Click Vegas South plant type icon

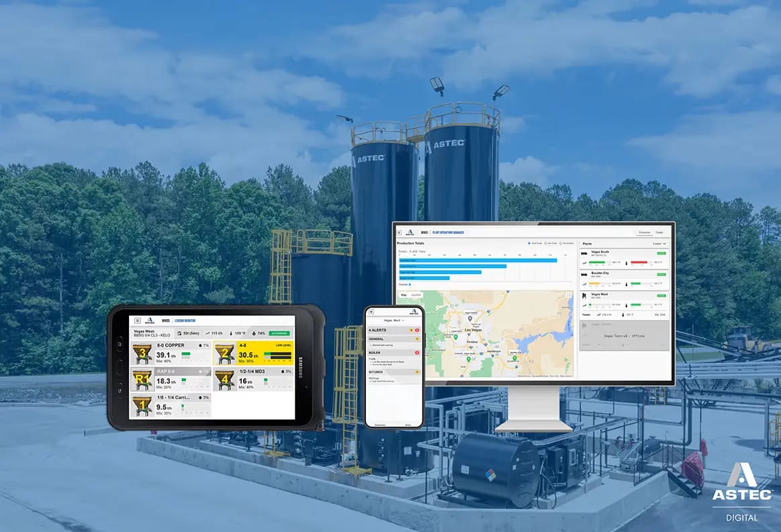tap(584, 253)
